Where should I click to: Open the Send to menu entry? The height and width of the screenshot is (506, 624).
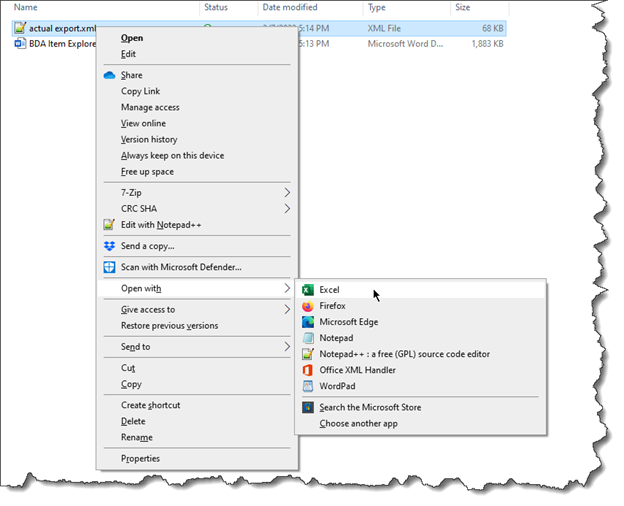197,347
